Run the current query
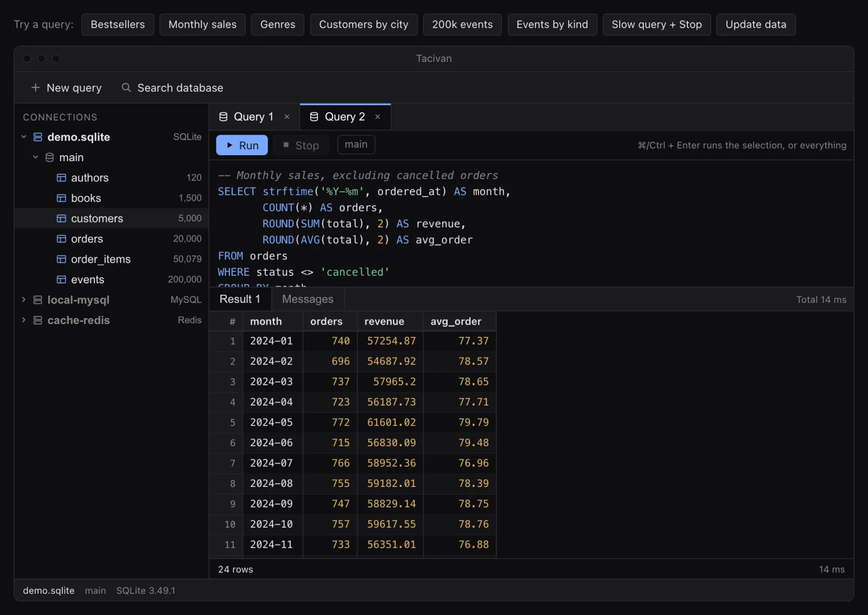 242,145
